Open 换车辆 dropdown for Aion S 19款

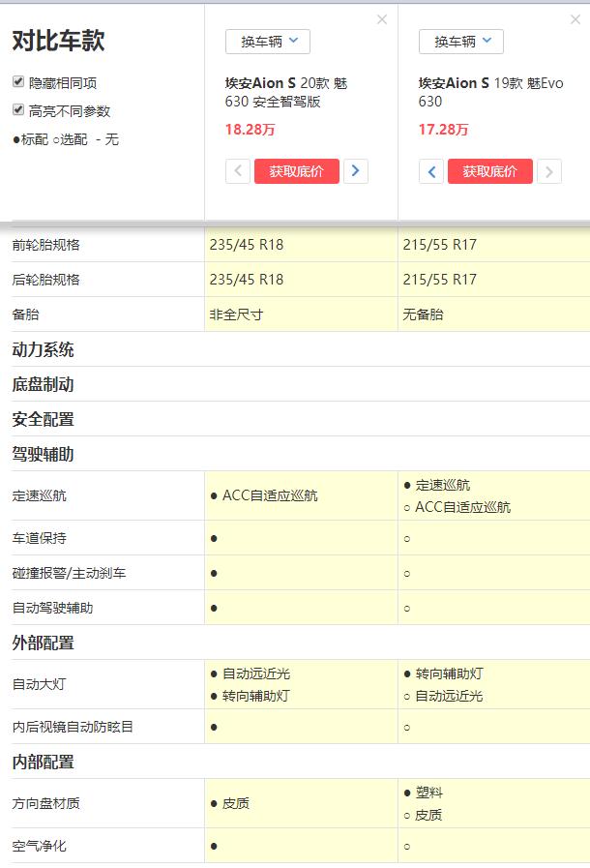click(461, 42)
